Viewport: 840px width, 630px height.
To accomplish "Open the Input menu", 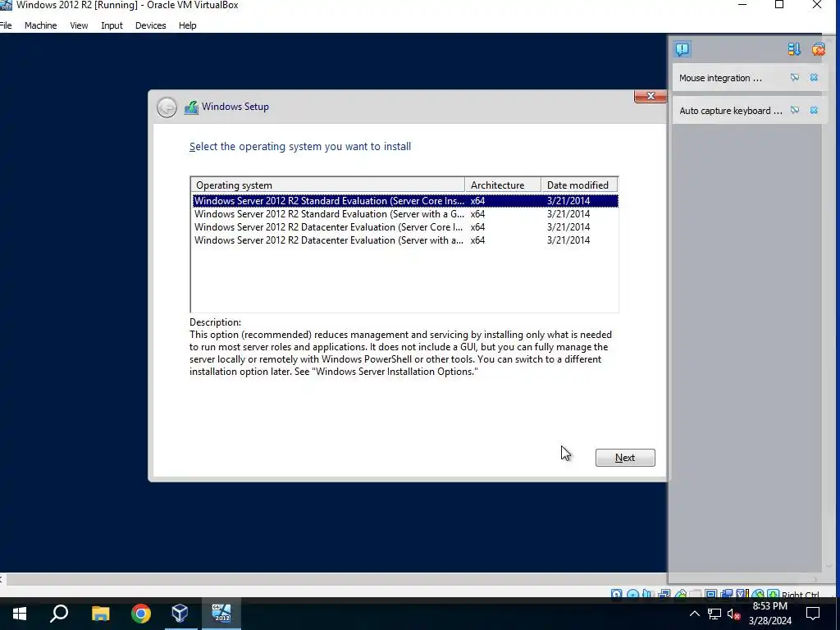I will coord(112,25).
